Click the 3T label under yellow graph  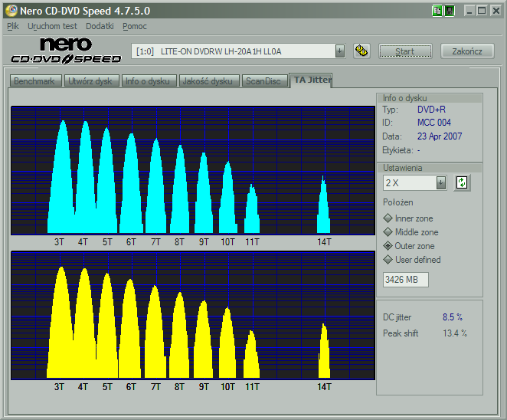point(59,387)
